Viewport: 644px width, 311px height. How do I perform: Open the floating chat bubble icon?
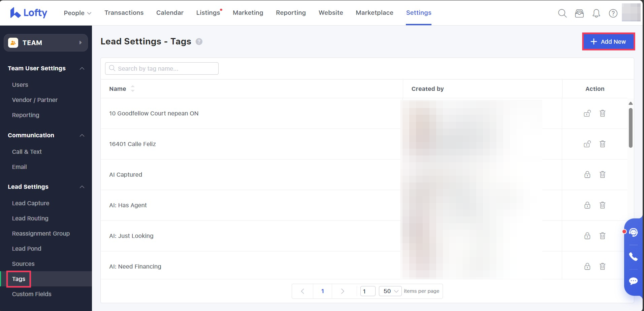point(633,281)
